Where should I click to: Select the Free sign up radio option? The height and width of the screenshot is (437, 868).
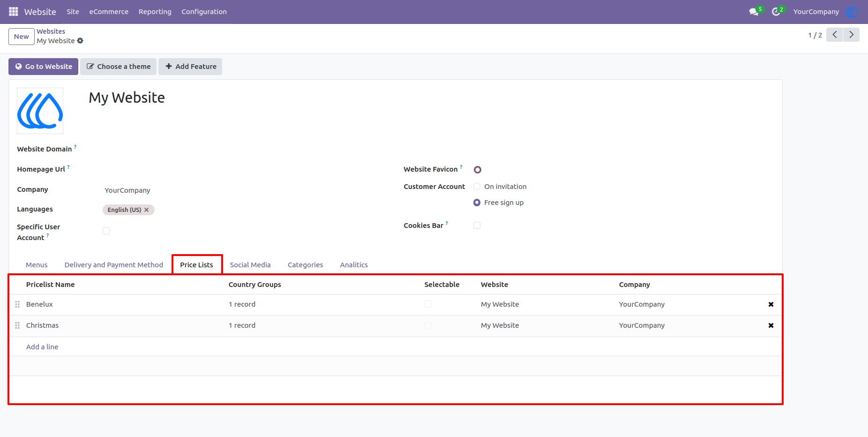(x=477, y=203)
